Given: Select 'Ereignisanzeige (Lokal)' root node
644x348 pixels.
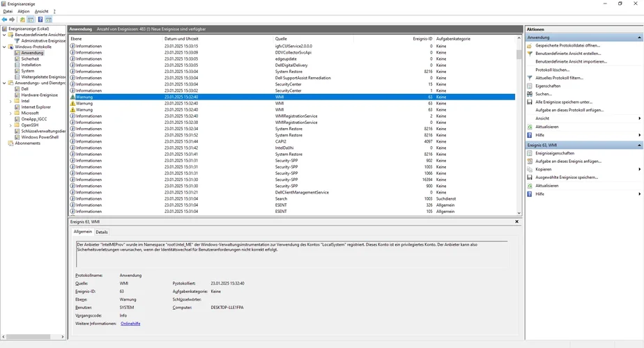Looking at the screenshot, I should pos(29,29).
